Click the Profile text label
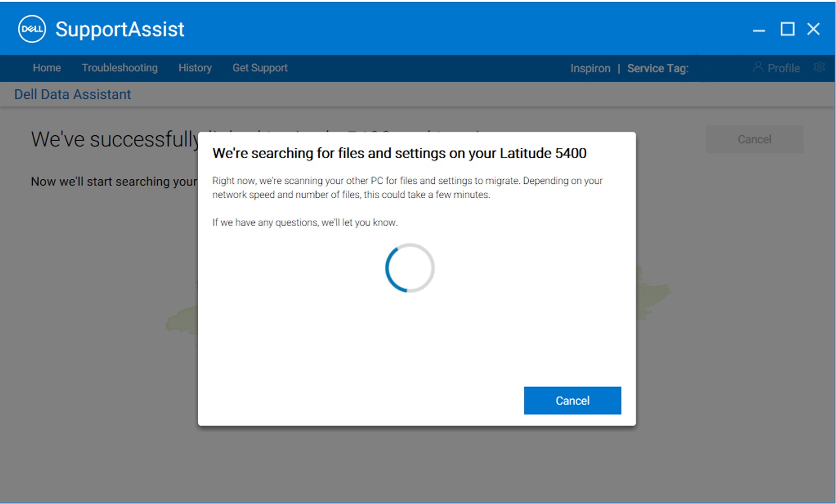 784,68
